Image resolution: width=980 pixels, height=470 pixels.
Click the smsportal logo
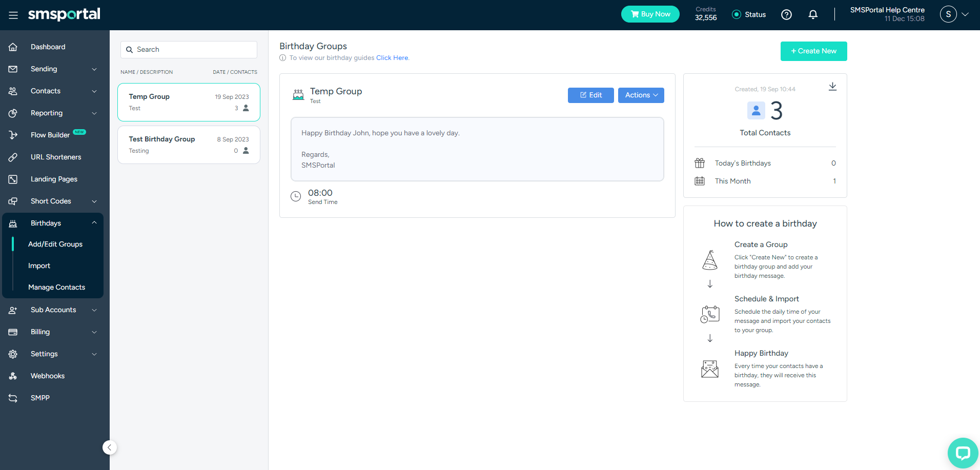pos(64,14)
